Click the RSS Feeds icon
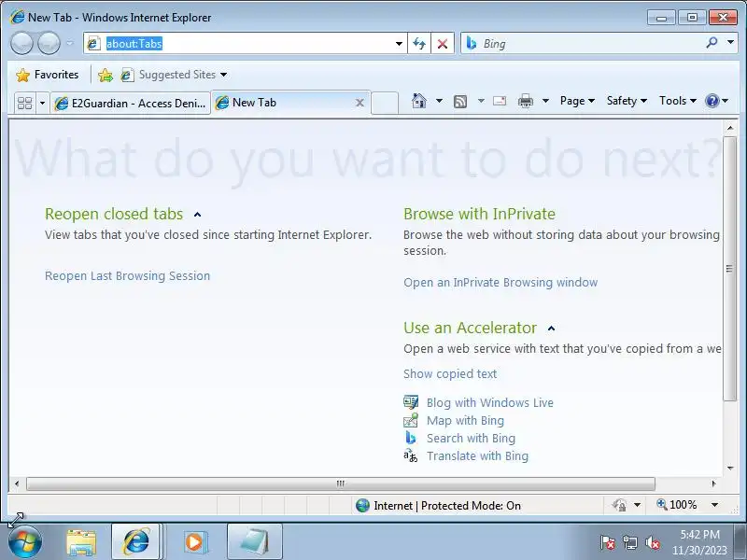Screen dimensions: 747x560 click(x=460, y=101)
